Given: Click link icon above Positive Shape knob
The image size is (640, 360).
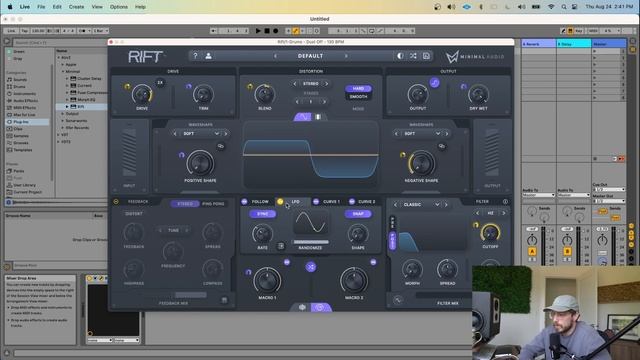Looking at the screenshot, I should point(220,146).
